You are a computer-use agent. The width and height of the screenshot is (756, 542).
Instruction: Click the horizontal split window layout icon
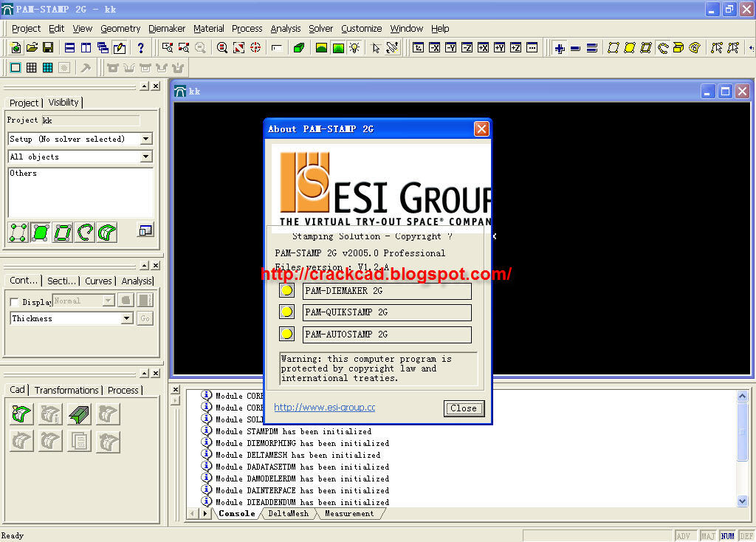point(69,47)
